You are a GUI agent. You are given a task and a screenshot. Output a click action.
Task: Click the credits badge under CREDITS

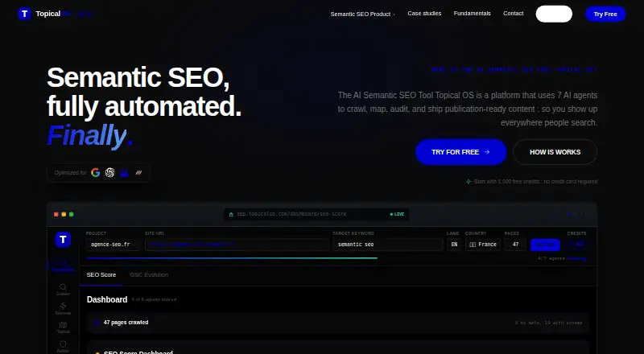pyautogui.click(x=576, y=245)
